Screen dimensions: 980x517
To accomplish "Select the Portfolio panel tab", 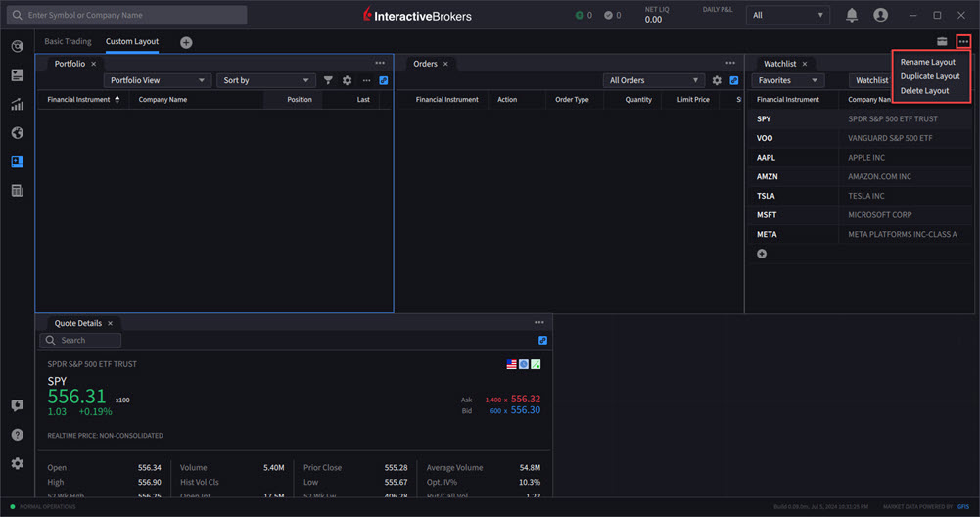I will coord(70,64).
